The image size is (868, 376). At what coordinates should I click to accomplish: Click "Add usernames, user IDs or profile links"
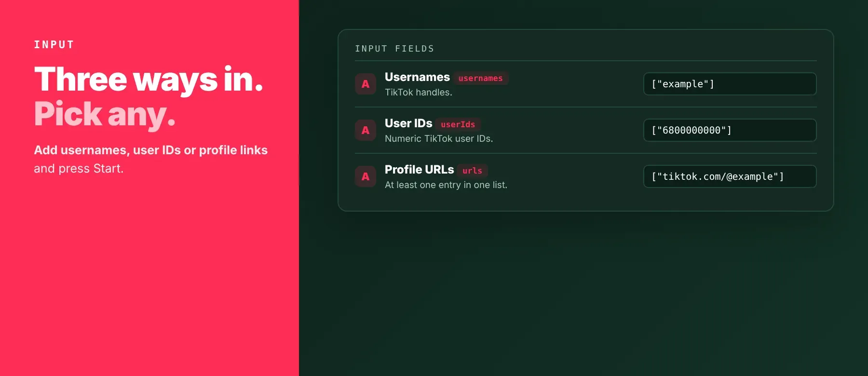pos(150,150)
